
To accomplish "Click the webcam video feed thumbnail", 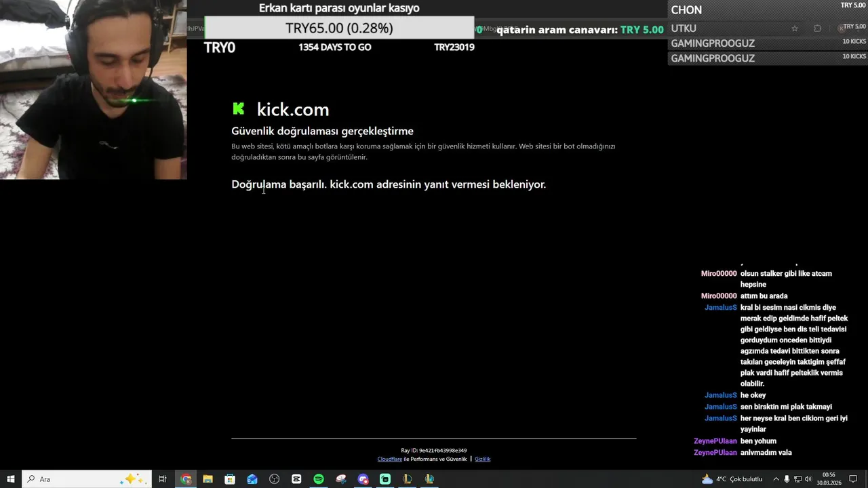I will 93,89.
